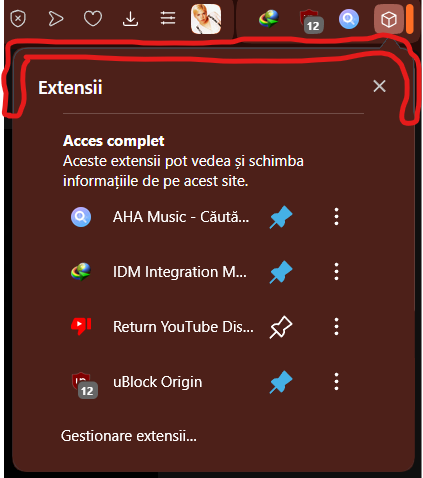Image resolution: width=423 pixels, height=478 pixels.
Task: Open Return YouTube Dislike three-dot menu
Action: coord(336,327)
